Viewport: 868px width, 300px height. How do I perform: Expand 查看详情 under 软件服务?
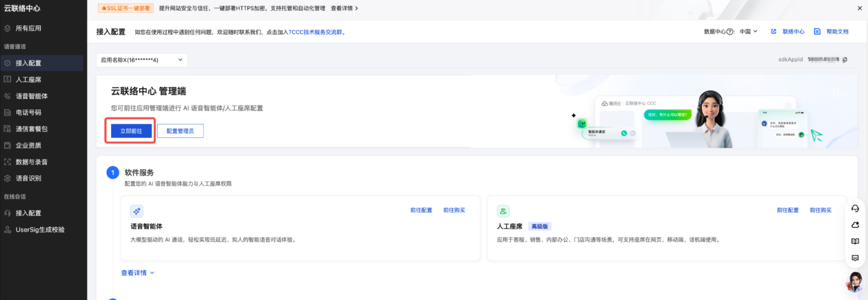(x=137, y=273)
